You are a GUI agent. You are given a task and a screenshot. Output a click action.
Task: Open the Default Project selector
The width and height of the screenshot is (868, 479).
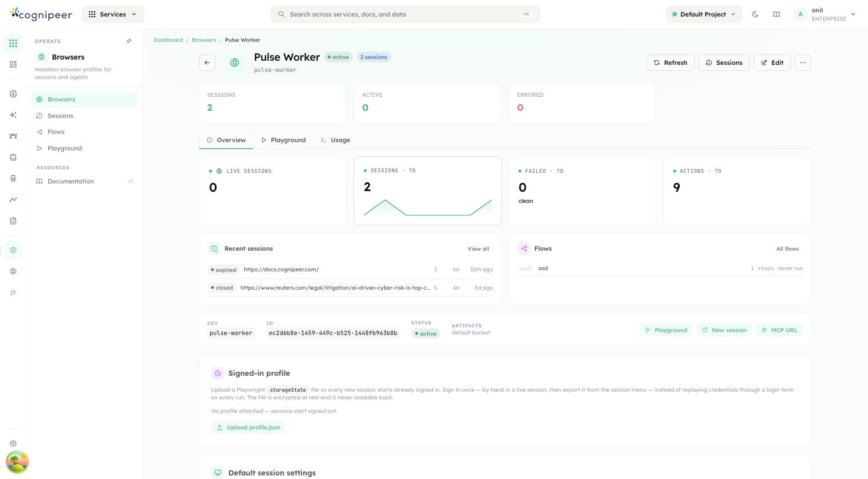(703, 14)
